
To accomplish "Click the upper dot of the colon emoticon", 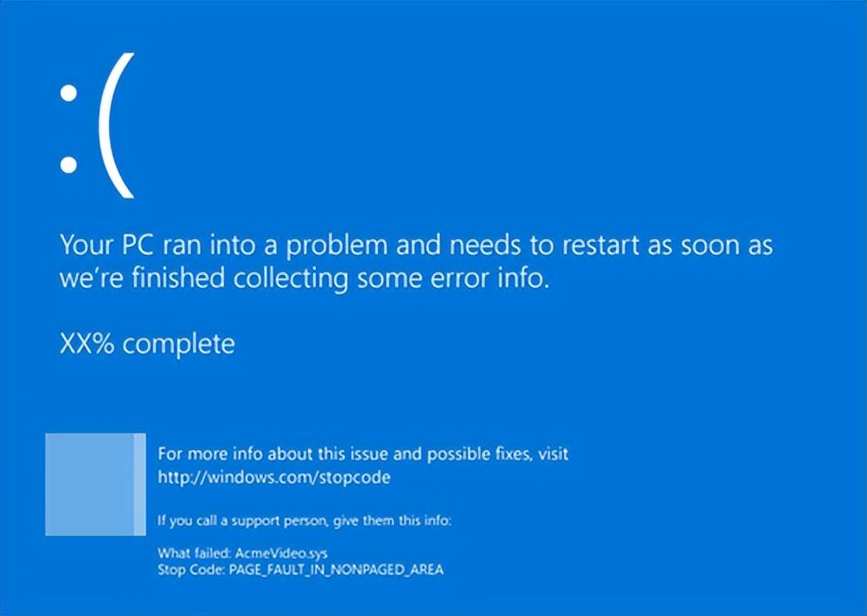I will 69,93.
